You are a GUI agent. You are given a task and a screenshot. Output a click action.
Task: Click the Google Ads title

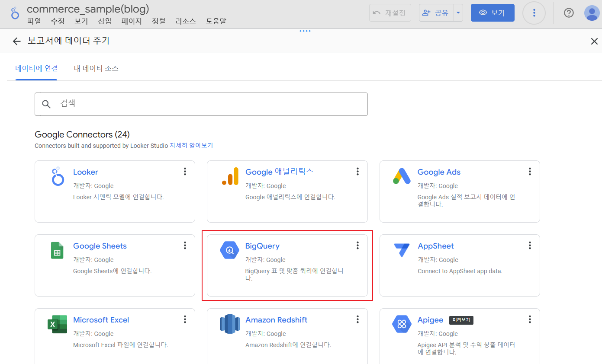pyautogui.click(x=439, y=172)
